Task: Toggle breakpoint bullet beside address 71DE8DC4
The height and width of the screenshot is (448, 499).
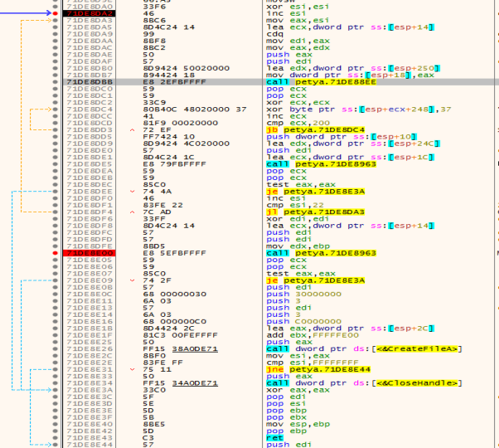Action: click(56, 110)
